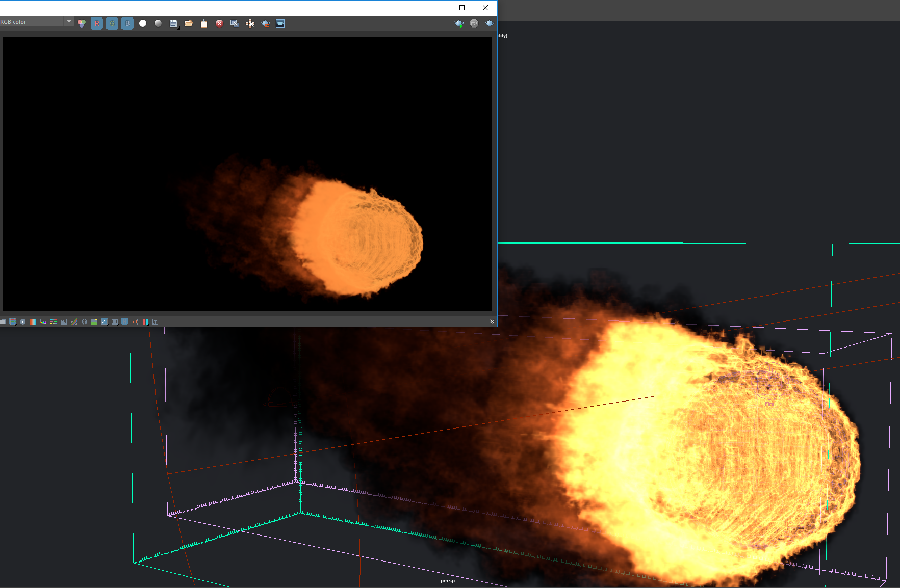Start interactive rendering teapot with green arrow
The width and height of the screenshot is (900, 588).
459,23
